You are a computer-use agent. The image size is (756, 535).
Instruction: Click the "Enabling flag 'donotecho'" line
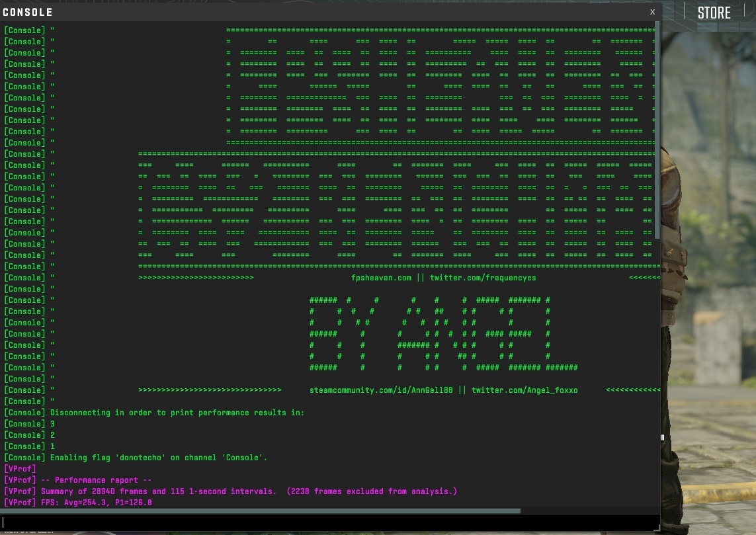click(159, 458)
